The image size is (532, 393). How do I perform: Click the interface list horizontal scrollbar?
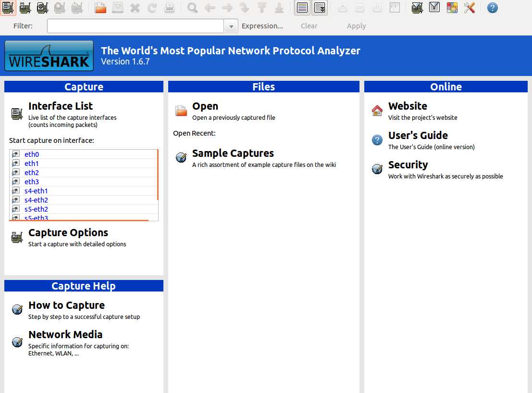tap(79, 220)
